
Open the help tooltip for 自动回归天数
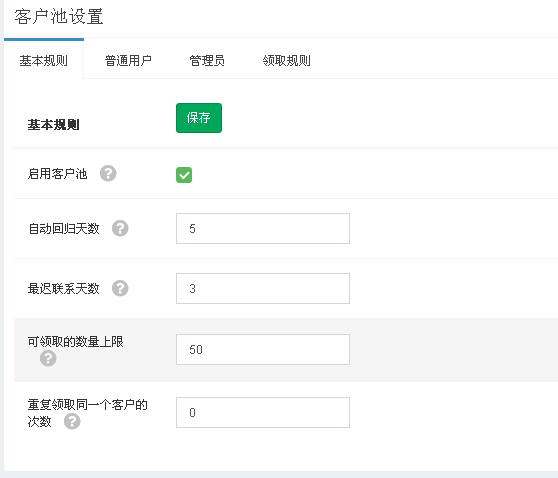(x=120, y=229)
